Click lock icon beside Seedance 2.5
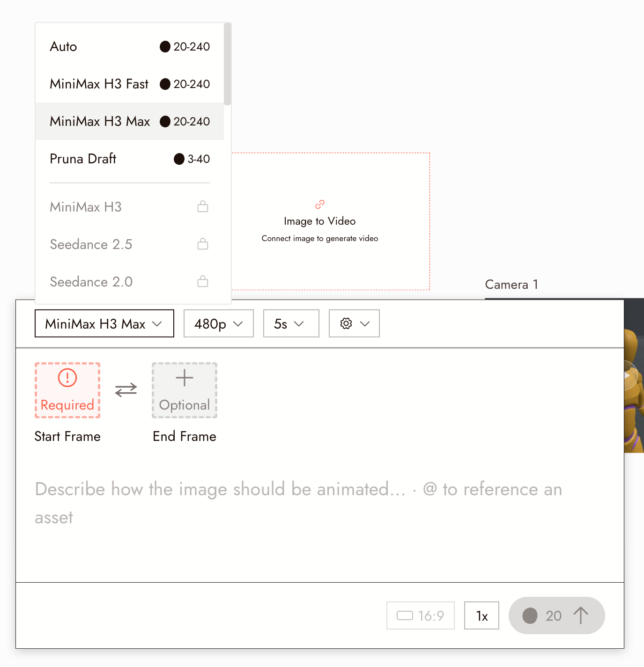This screenshot has width=644, height=667. (203, 243)
